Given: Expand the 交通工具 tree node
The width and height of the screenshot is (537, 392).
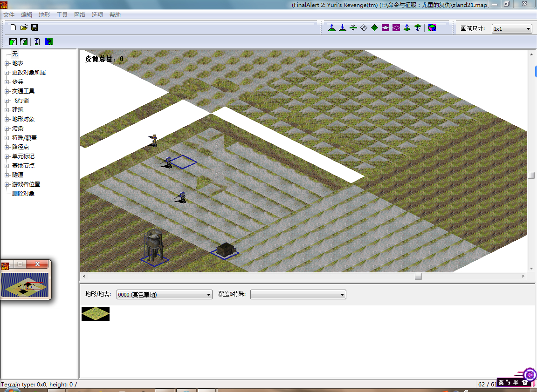Looking at the screenshot, I should (7, 91).
